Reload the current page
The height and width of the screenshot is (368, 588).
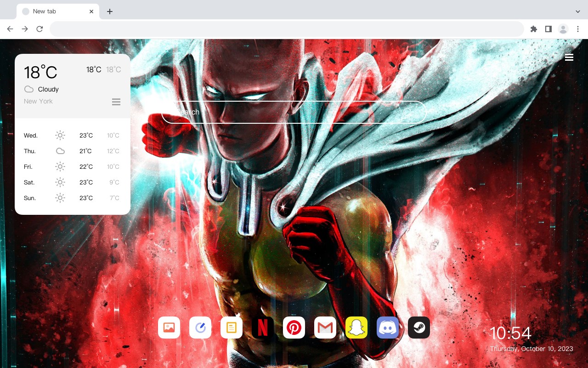click(40, 29)
